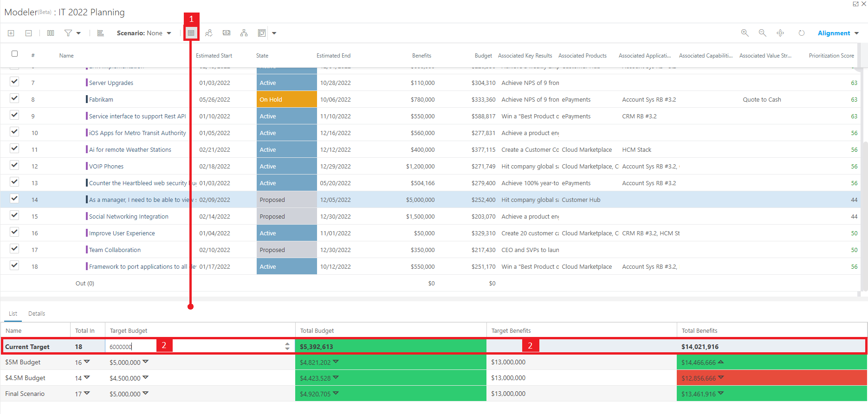Viewport: 868px width, 414px height.
Task: Uncheck the Social Networking Integration checkbox
Action: pos(14,215)
